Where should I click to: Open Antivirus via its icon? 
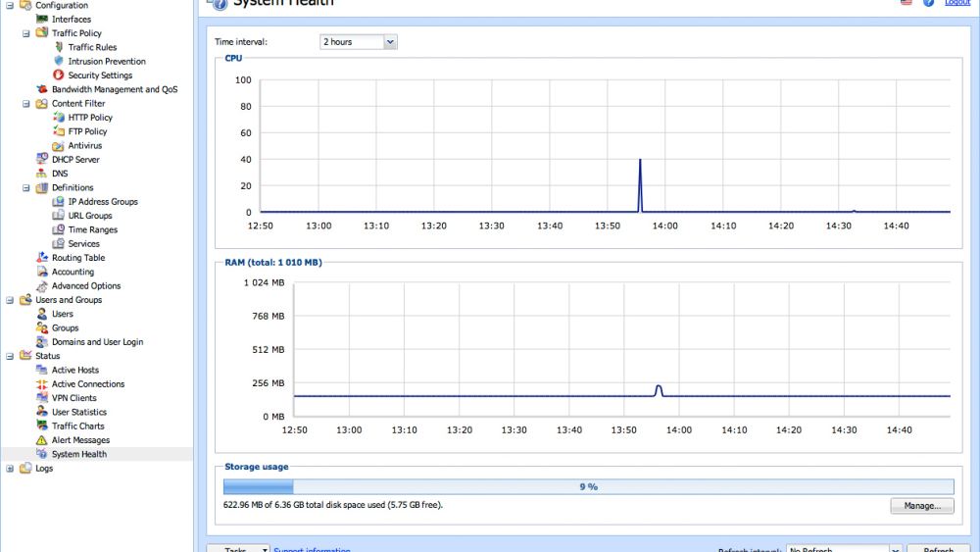coord(59,146)
